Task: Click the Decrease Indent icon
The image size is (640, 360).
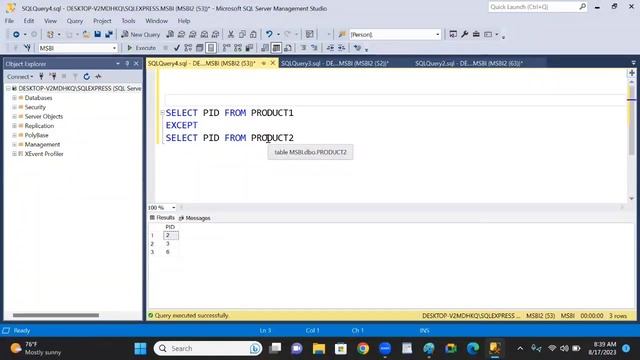Action: point(330,48)
